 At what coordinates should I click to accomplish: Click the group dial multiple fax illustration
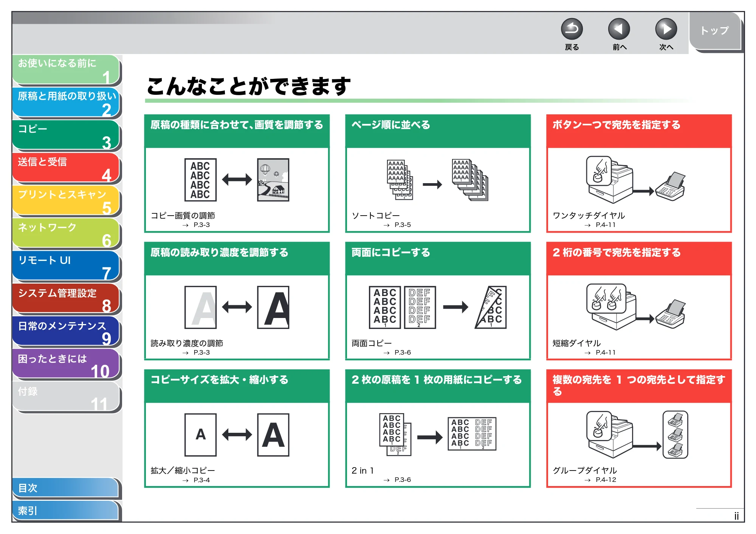point(637,435)
